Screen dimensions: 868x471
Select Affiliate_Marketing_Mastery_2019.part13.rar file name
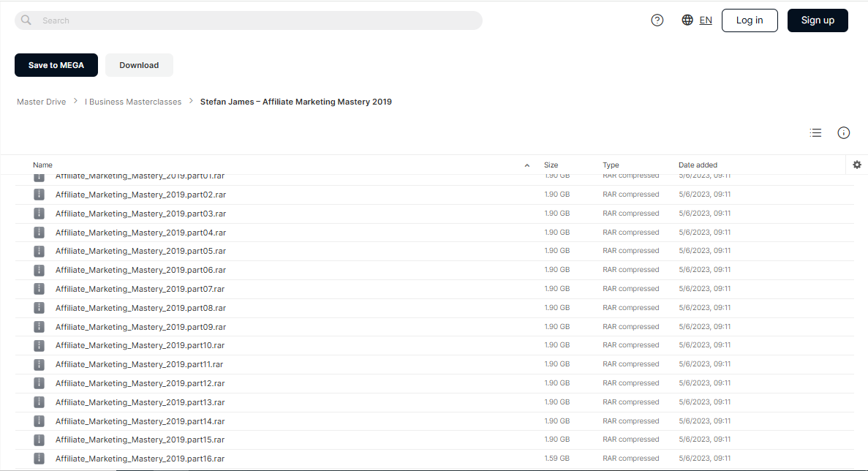[140, 402]
